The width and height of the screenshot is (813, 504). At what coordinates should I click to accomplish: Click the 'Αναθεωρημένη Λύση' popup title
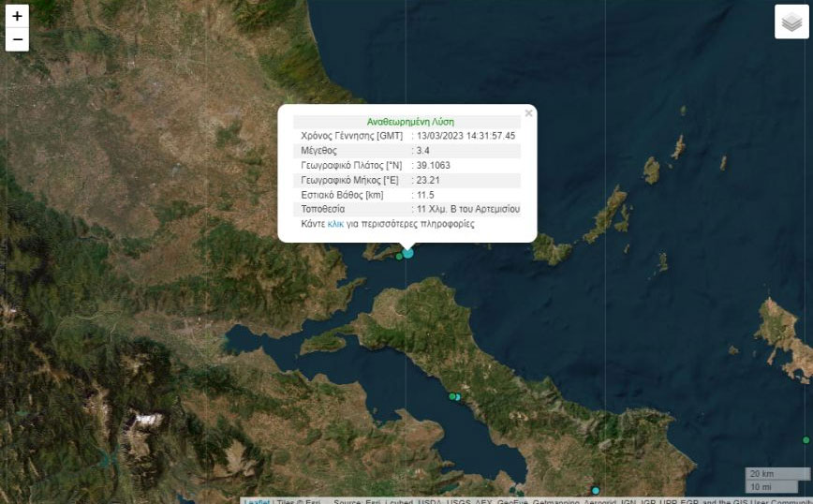[410, 122]
